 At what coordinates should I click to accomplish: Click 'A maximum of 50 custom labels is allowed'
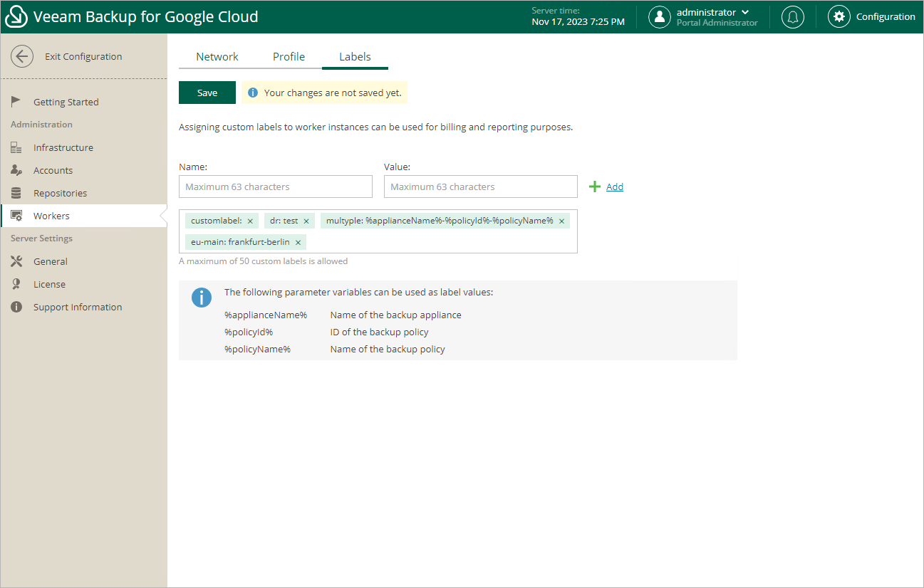coord(264,261)
